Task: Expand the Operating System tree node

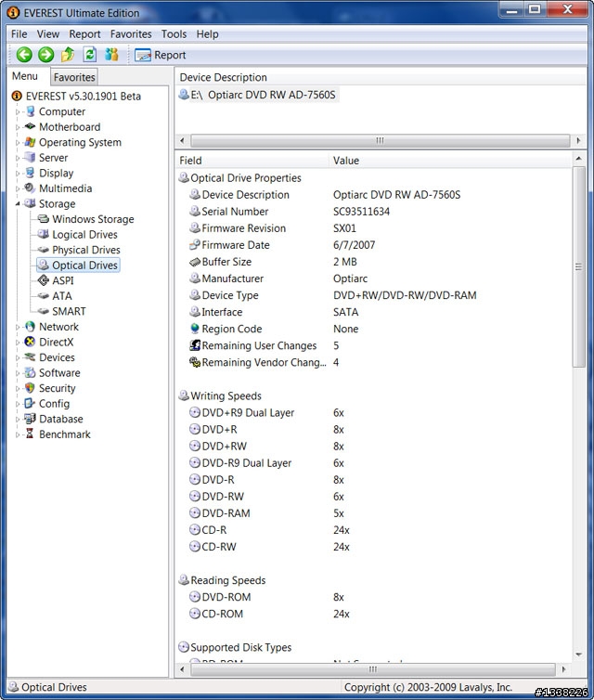Action: (x=18, y=143)
